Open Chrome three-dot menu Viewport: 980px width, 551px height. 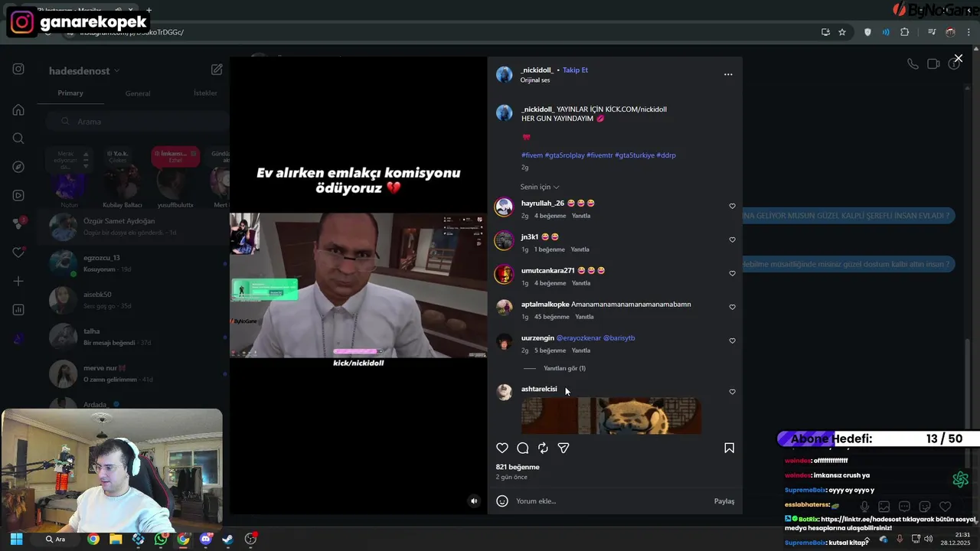[x=969, y=32]
